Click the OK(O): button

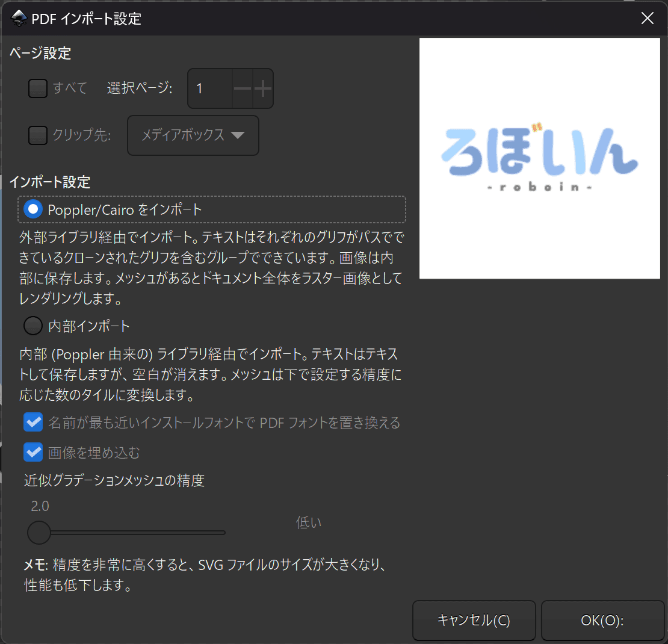tap(602, 620)
